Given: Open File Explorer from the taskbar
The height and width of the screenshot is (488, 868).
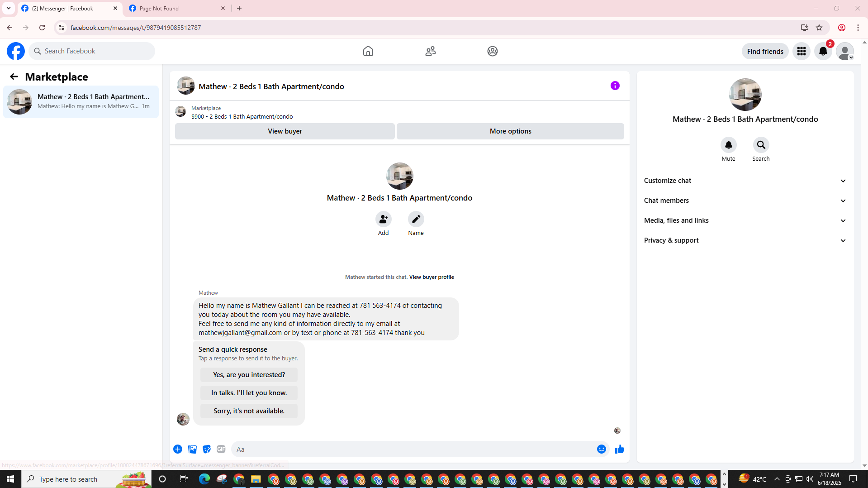Looking at the screenshot, I should tap(256, 479).
